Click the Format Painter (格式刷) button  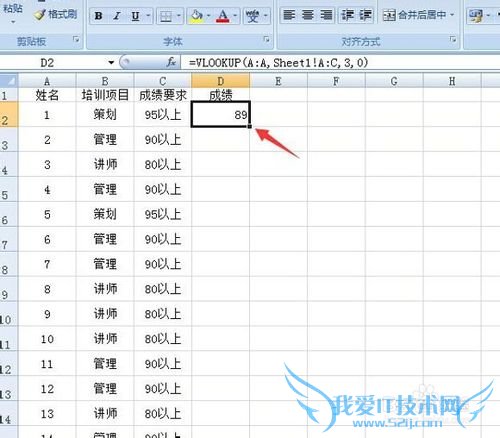56,14
